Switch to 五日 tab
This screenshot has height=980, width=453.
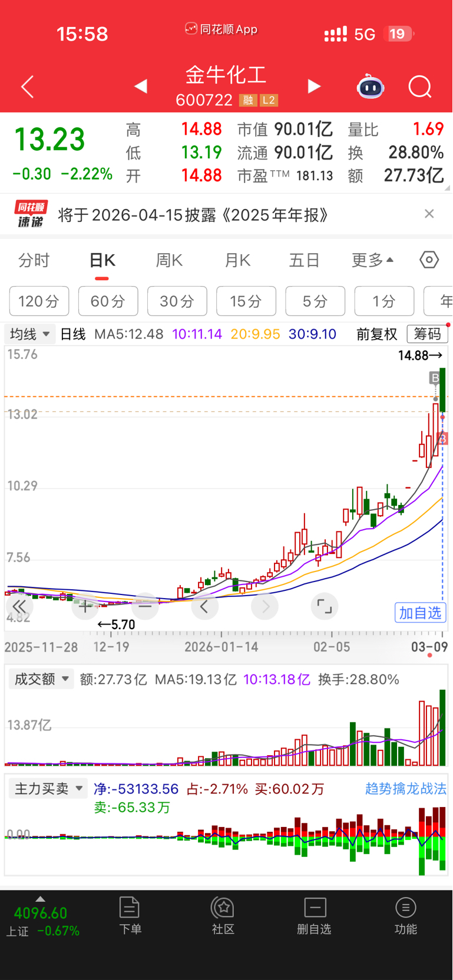(x=304, y=260)
